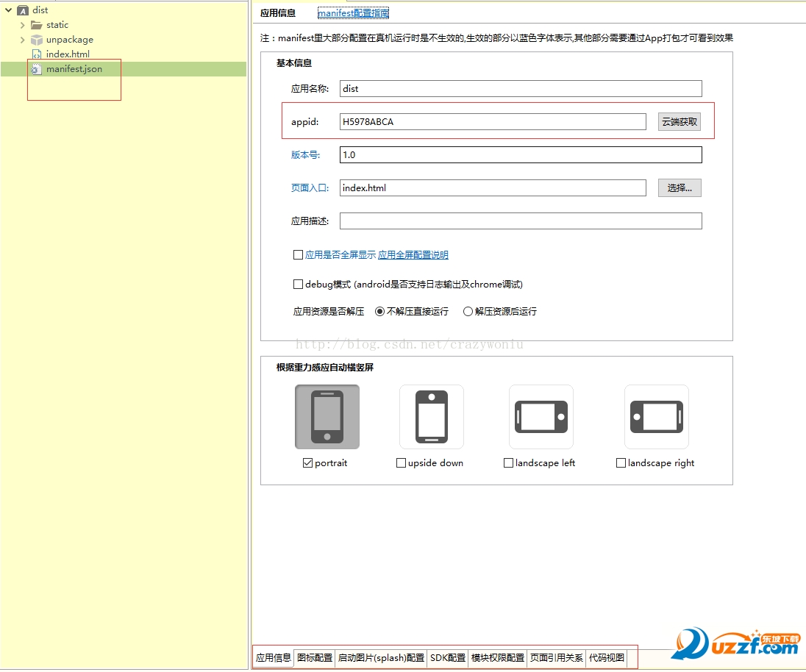806x672 pixels.
Task: Click the 云端获取 button
Action: click(x=680, y=122)
